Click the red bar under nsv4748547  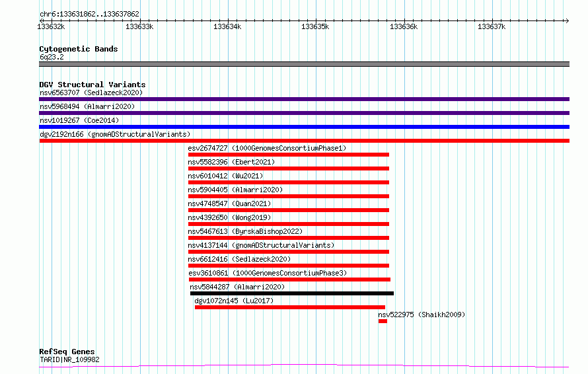[x=288, y=210]
